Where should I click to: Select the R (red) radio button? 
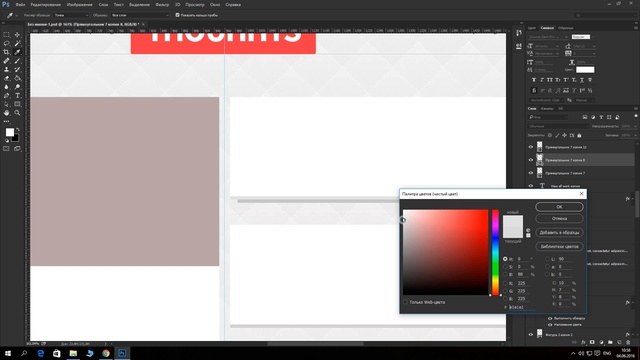(505, 283)
